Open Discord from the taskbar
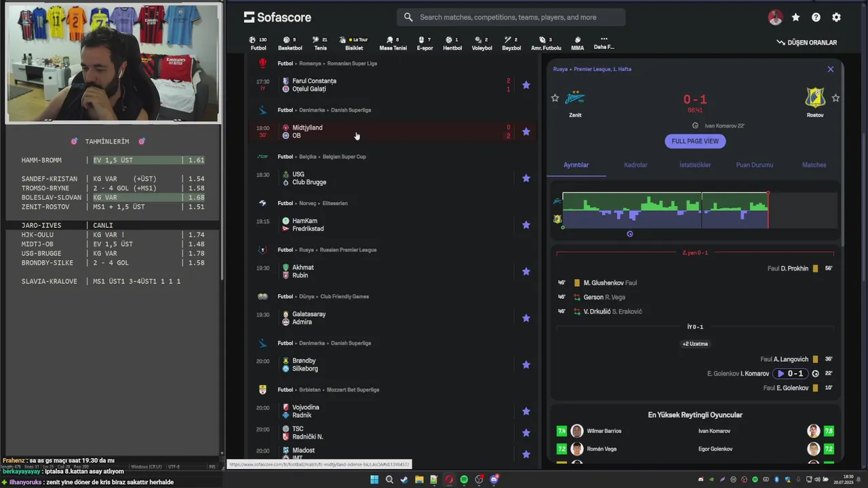Image resolution: width=868 pixels, height=488 pixels. click(494, 480)
